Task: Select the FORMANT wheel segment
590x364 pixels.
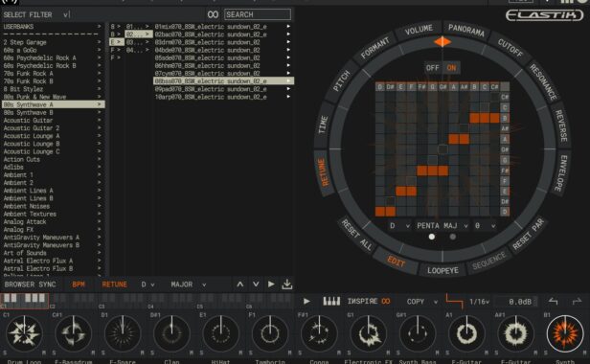Action: pyautogui.click(x=374, y=48)
